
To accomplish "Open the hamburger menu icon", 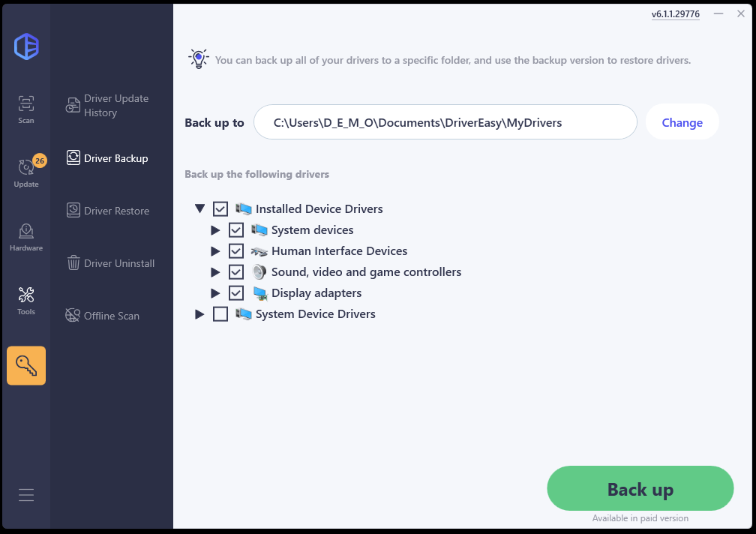I will [x=26, y=495].
